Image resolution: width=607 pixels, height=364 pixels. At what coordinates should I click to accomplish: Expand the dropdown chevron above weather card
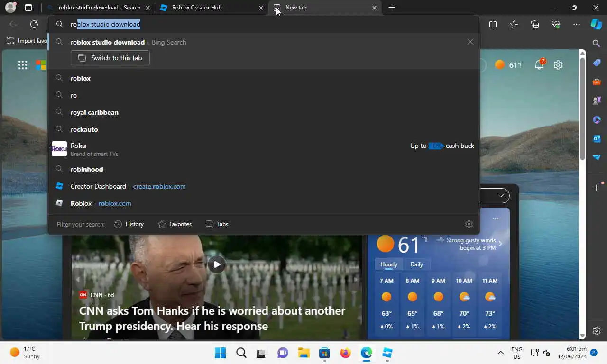tap(501, 195)
